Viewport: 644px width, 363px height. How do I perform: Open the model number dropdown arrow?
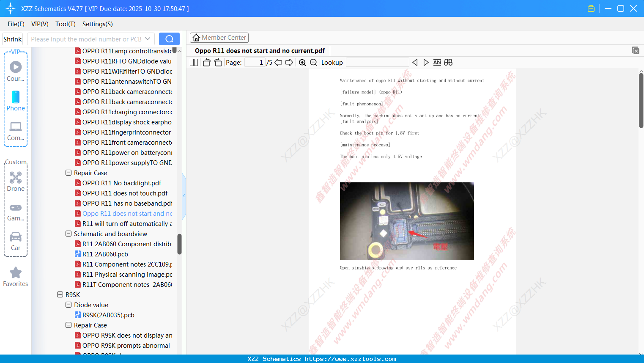pos(148,39)
